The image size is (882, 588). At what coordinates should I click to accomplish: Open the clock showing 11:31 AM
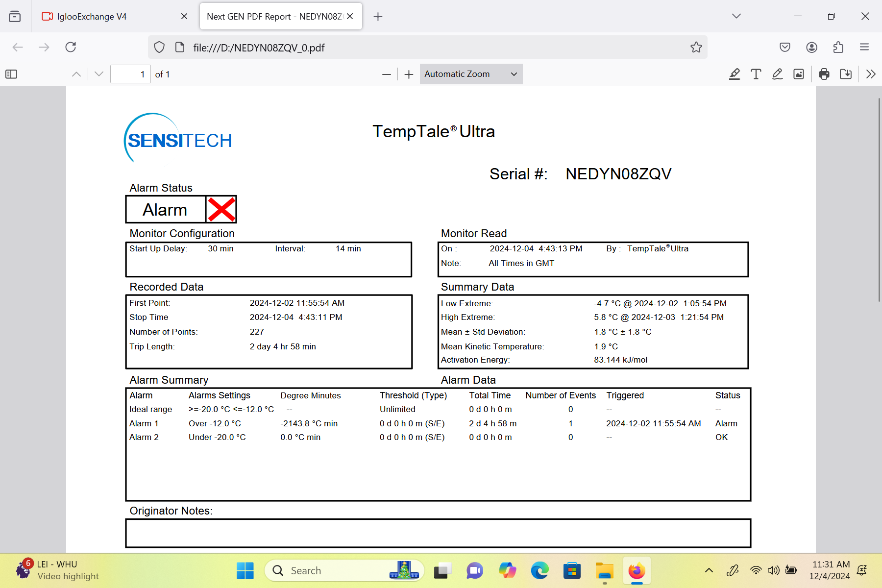tap(829, 570)
